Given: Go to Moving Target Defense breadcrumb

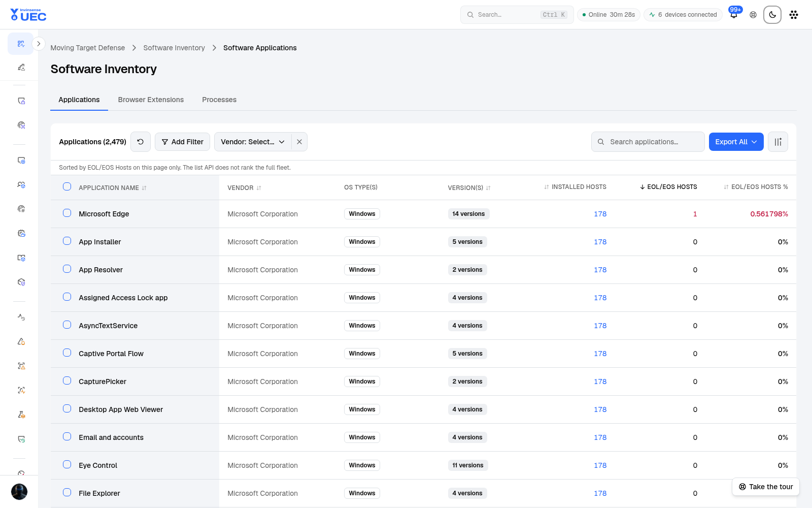Looking at the screenshot, I should (x=87, y=48).
